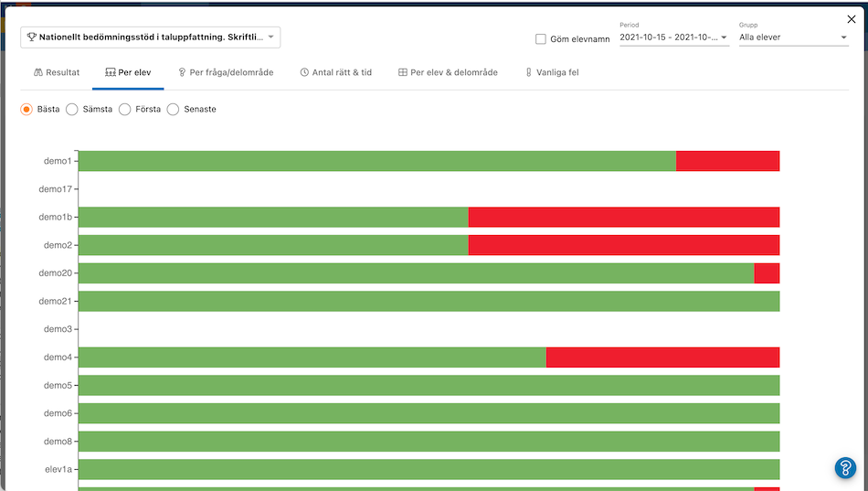Open the Period date range dropdown
Viewport: 868px width, 491px height.
tap(673, 37)
